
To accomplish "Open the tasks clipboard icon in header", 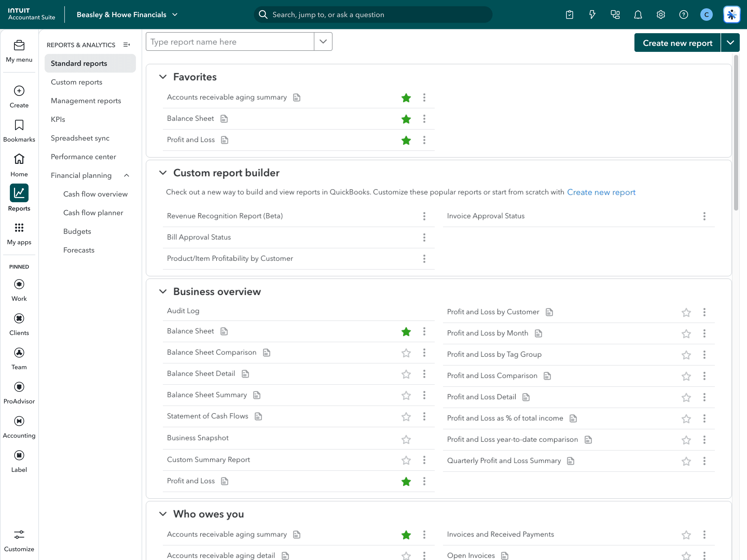I will point(569,15).
